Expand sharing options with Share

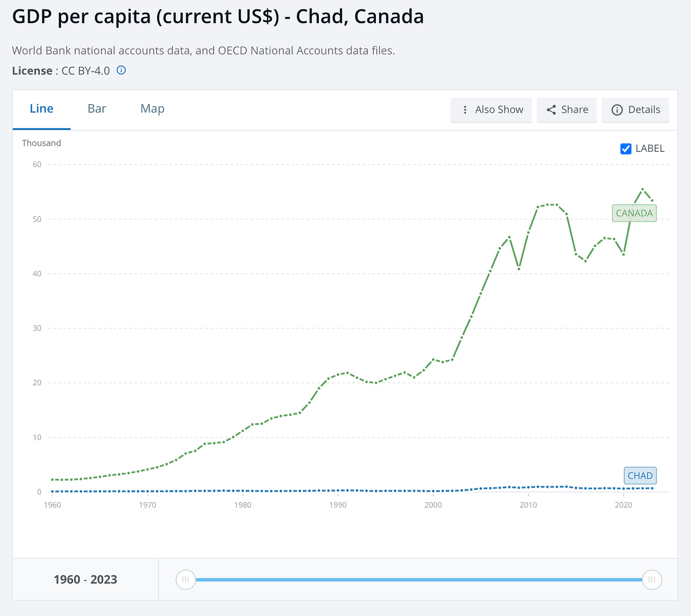pyautogui.click(x=567, y=110)
